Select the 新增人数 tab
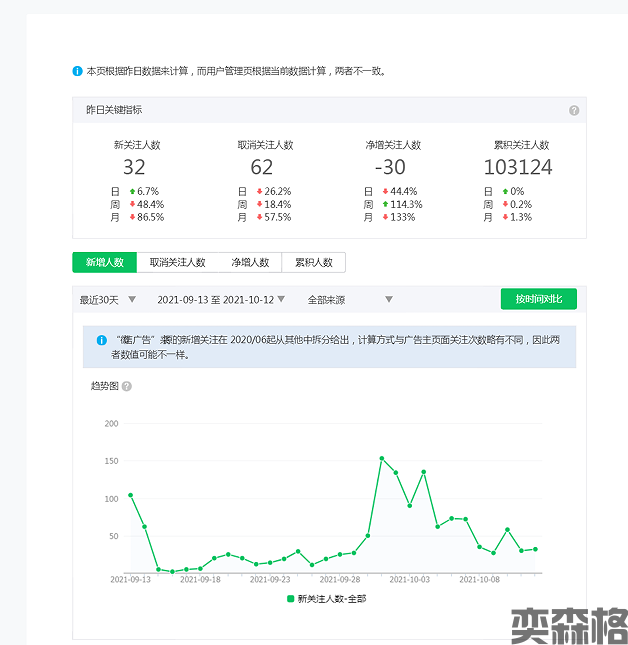This screenshot has height=645, width=628. tap(104, 262)
